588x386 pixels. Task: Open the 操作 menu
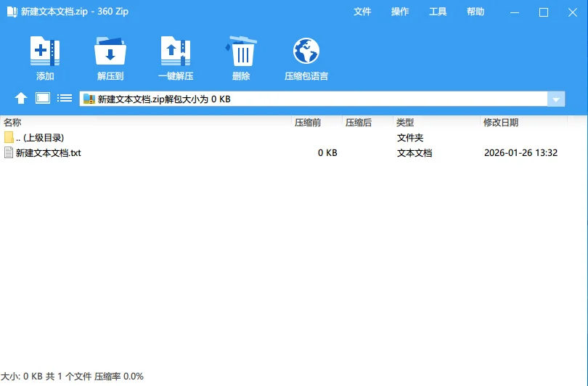point(400,12)
